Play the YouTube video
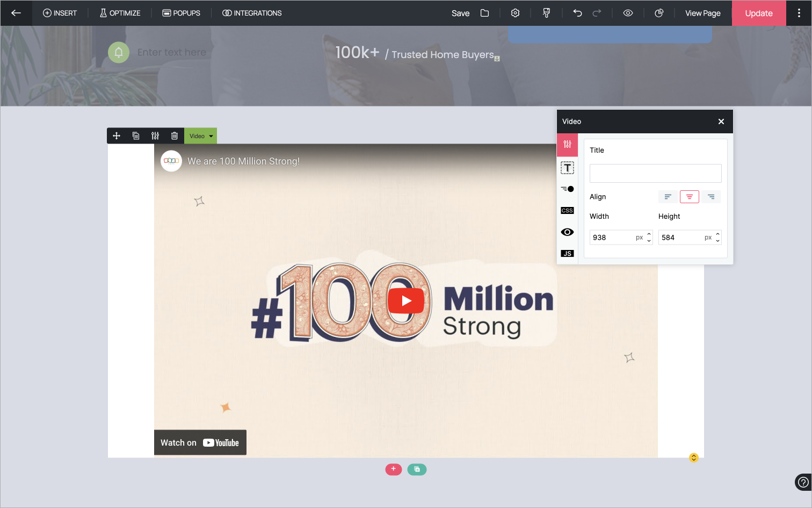 406,301
